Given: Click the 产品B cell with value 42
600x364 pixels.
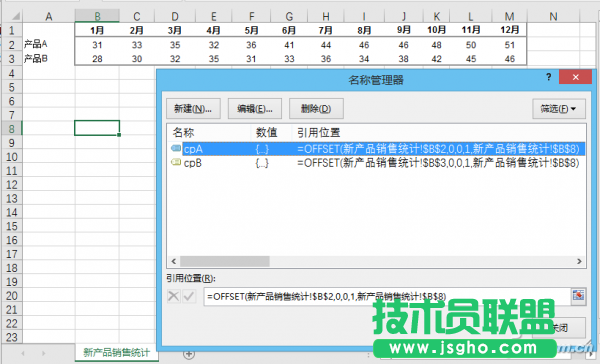Looking at the screenshot, I should click(437, 59).
